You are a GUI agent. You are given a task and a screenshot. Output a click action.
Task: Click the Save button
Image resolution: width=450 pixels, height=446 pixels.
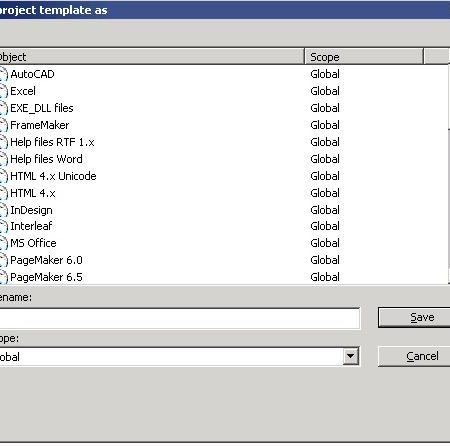(x=414, y=317)
